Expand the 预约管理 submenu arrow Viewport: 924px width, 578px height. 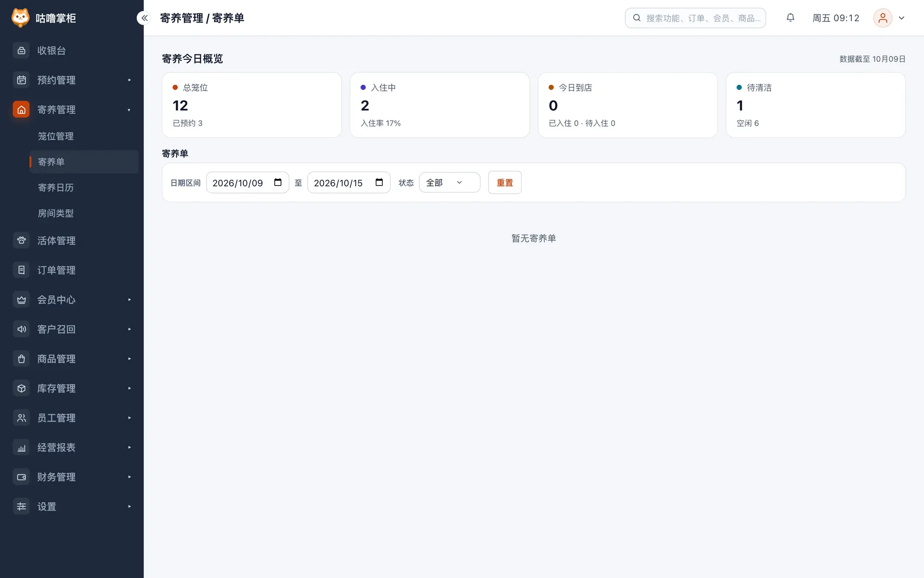coord(129,80)
